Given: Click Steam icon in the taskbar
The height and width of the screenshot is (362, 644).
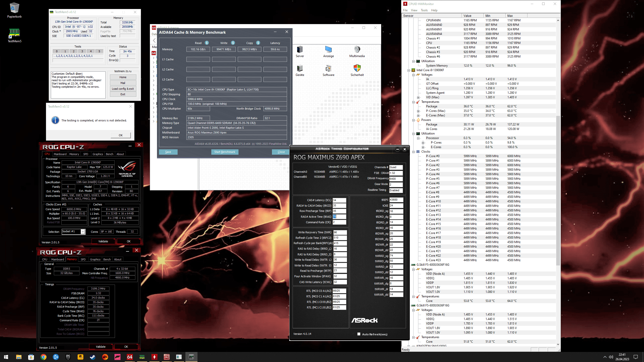Looking at the screenshot, I should (x=93, y=357).
